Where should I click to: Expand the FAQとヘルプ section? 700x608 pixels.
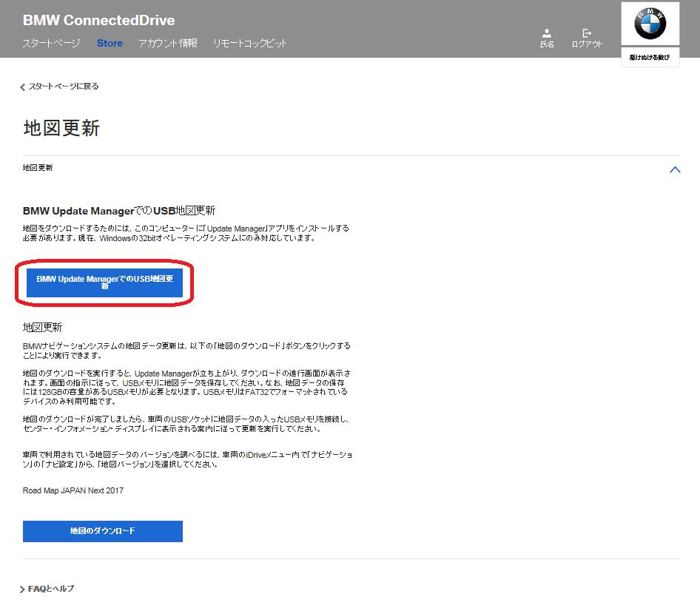[x=47, y=589]
